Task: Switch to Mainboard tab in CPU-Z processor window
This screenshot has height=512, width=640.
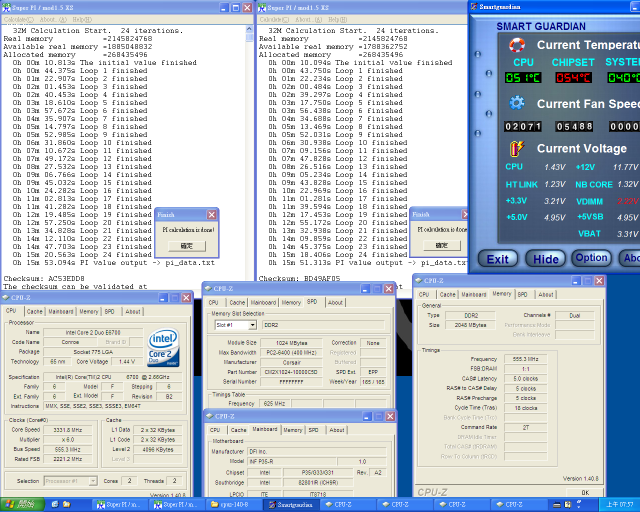Action: [x=61, y=312]
